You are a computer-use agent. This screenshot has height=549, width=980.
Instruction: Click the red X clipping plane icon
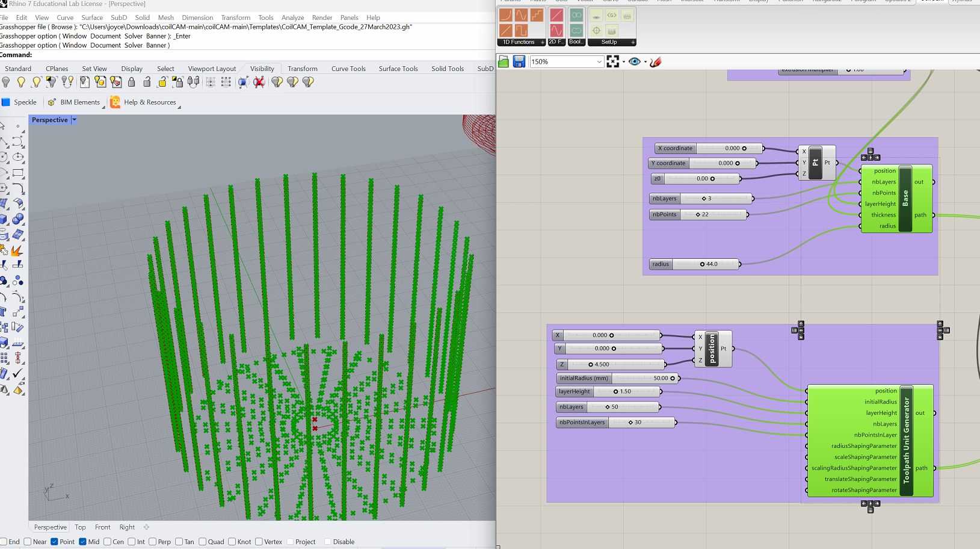[x=259, y=82]
